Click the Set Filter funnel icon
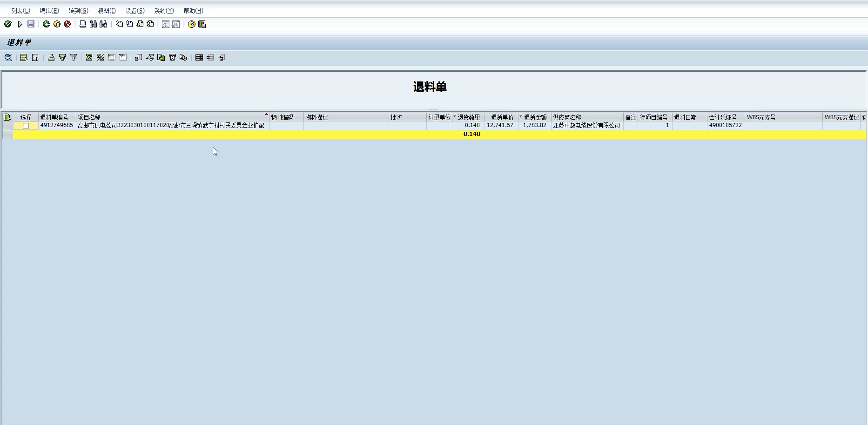 pyautogui.click(x=74, y=58)
